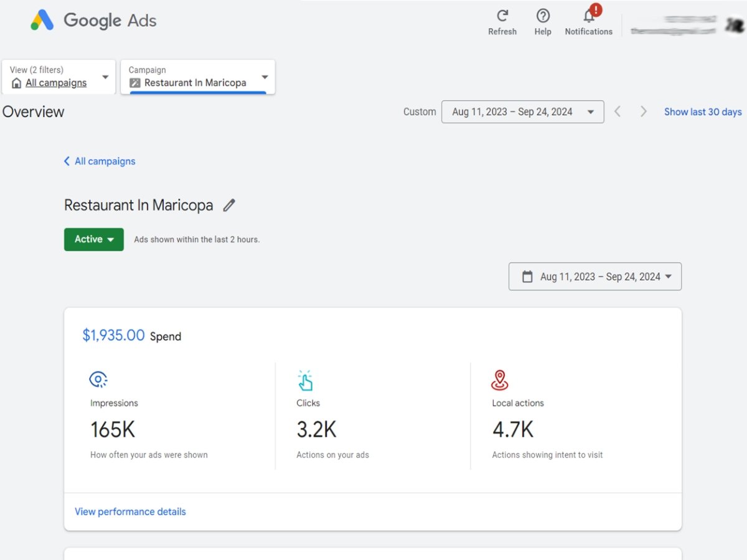Go to next date range arrow
This screenshot has width=747, height=560.
click(644, 112)
